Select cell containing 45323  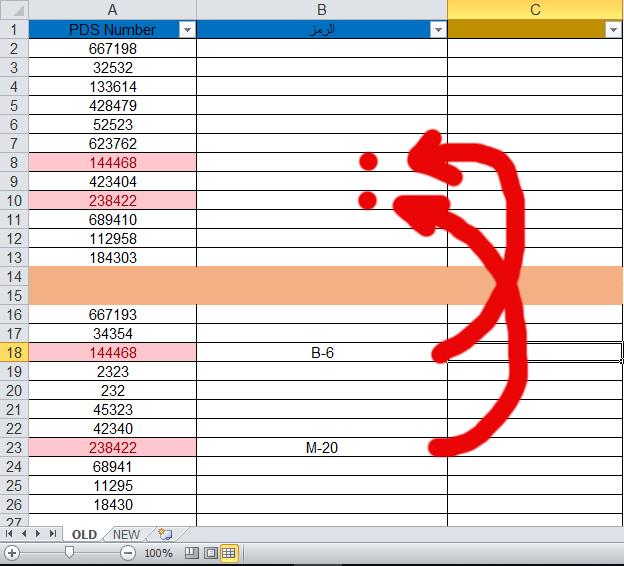pyautogui.click(x=113, y=410)
